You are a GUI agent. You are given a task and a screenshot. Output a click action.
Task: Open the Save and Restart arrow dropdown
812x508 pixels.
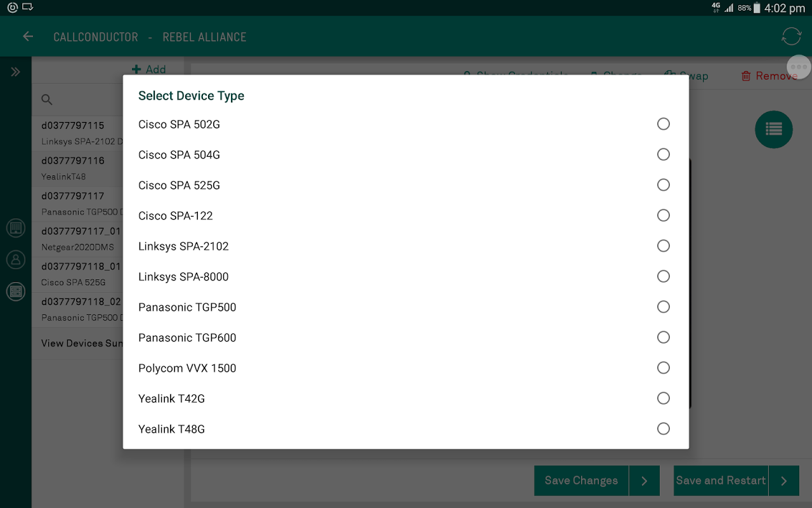pos(784,481)
